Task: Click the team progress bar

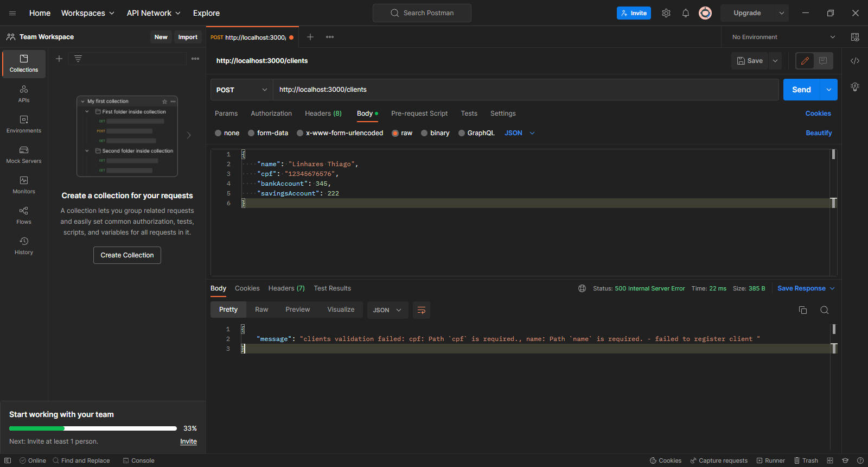Action: 93,428
